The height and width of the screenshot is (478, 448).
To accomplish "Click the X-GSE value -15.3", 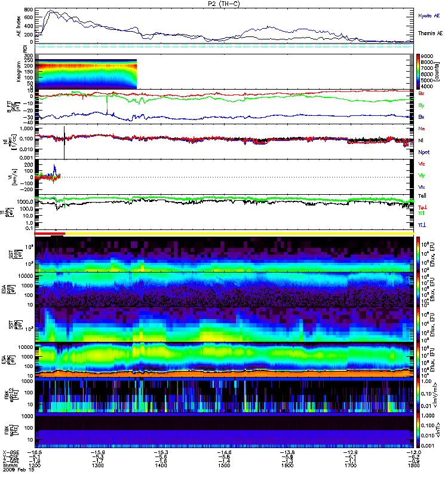I will pyautogui.click(x=161, y=452).
